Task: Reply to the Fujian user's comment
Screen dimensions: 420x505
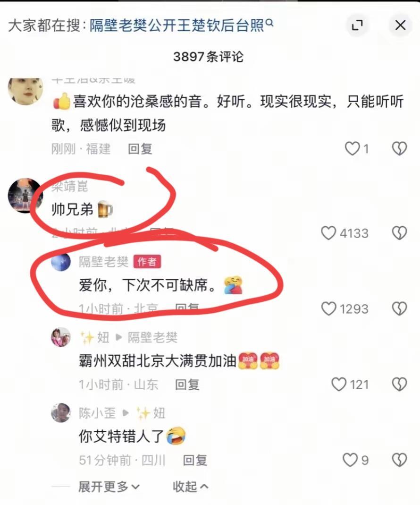Action: pyautogui.click(x=140, y=149)
